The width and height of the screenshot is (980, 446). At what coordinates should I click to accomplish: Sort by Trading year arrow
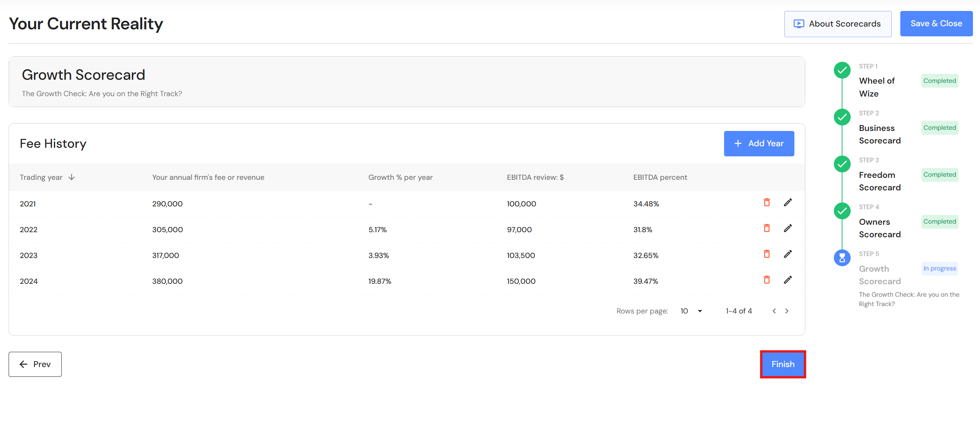click(72, 177)
